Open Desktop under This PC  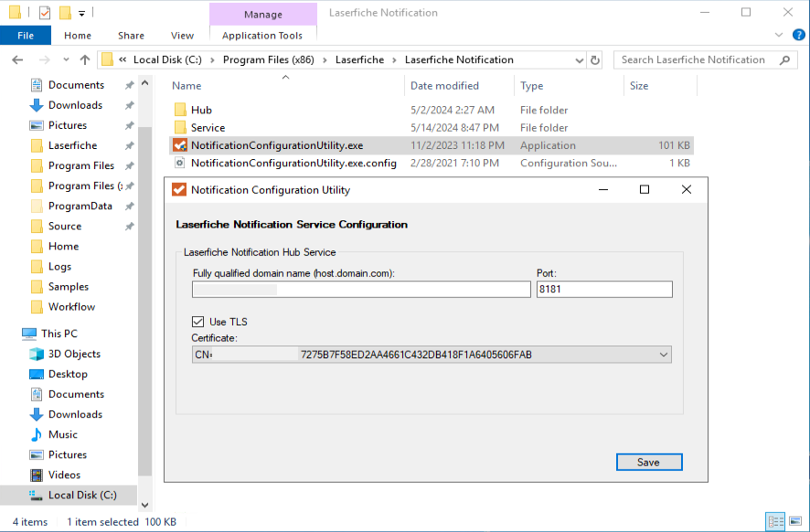click(68, 374)
